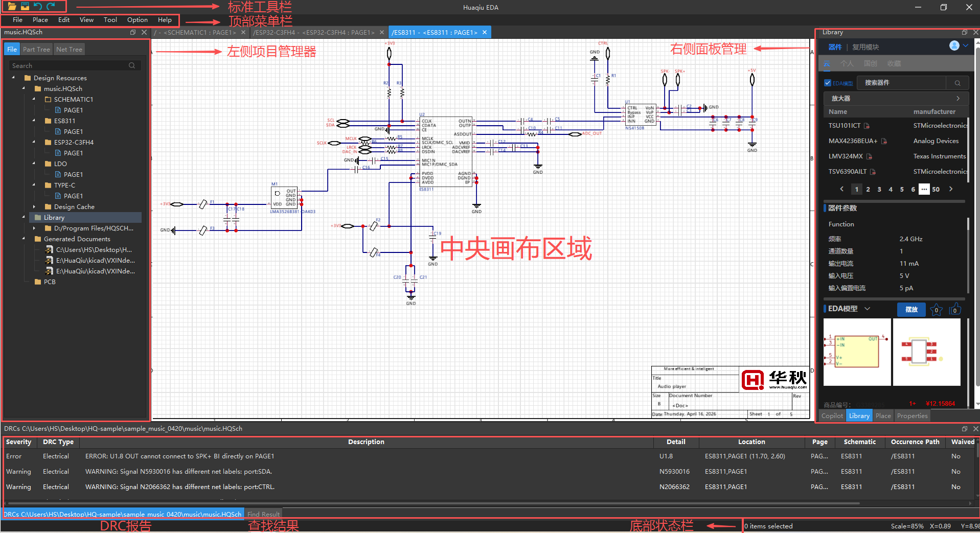Switch to the Copilot panel tab
The height and width of the screenshot is (533, 980).
(832, 416)
